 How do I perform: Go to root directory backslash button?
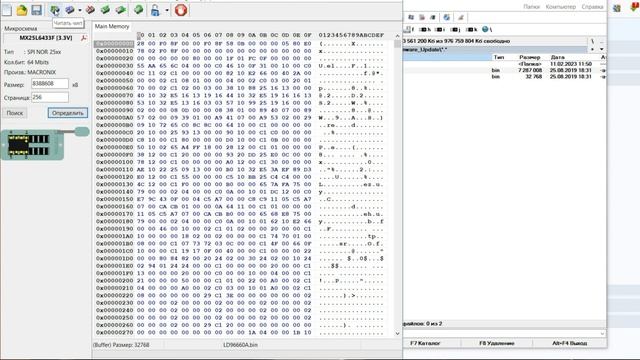click(x=592, y=41)
